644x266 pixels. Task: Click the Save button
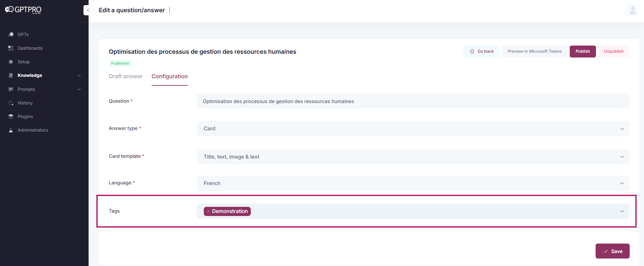[x=612, y=251]
